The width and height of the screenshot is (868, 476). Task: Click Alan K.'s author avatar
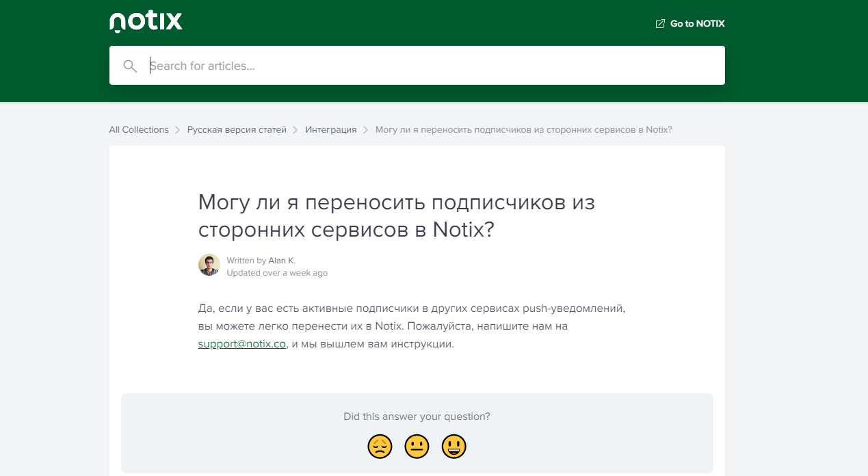(x=209, y=265)
